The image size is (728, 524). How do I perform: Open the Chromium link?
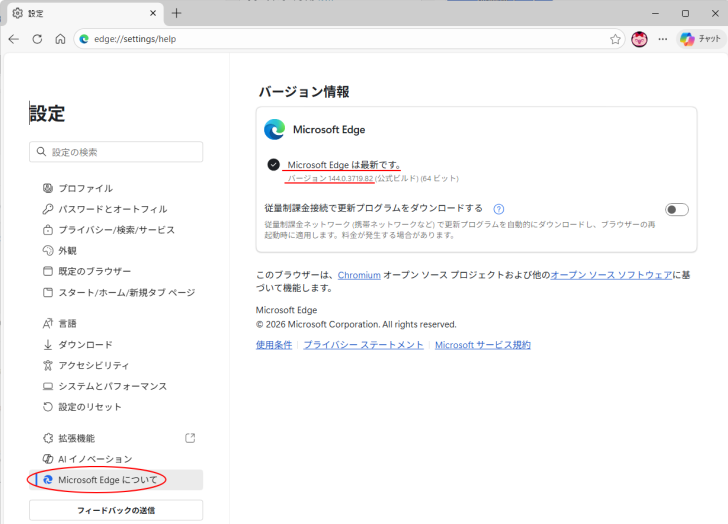359,275
